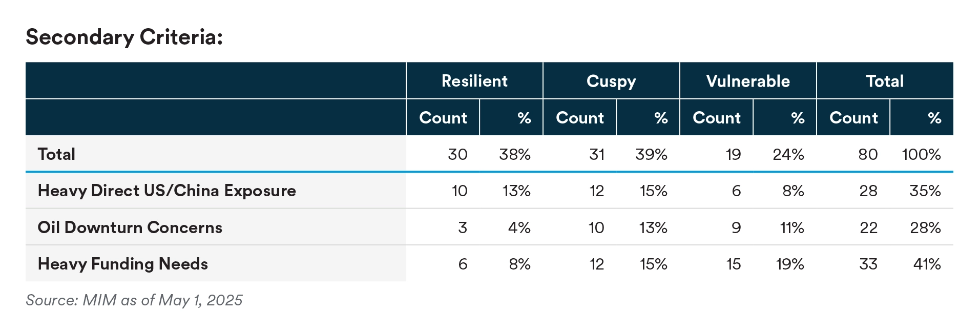Click US/China Exposure total count 28

tap(868, 191)
